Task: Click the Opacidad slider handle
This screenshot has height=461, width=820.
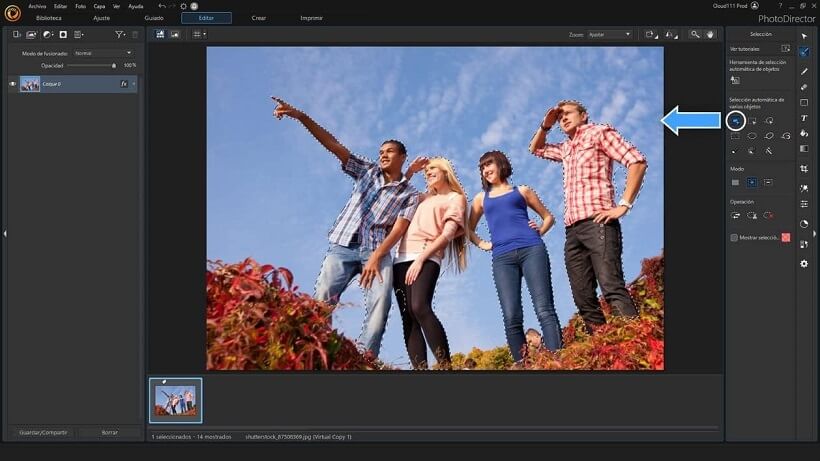Action: [x=114, y=66]
